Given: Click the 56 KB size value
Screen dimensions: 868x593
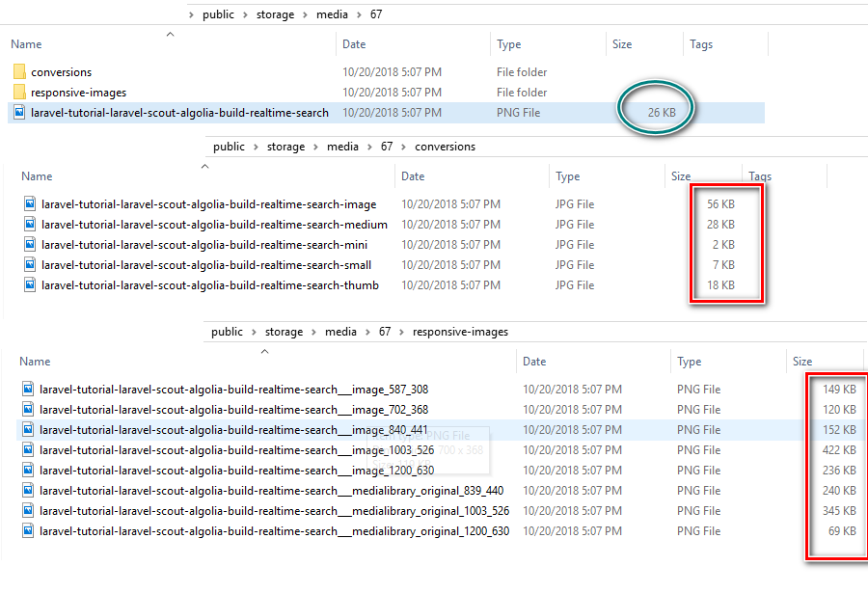Looking at the screenshot, I should tap(720, 204).
